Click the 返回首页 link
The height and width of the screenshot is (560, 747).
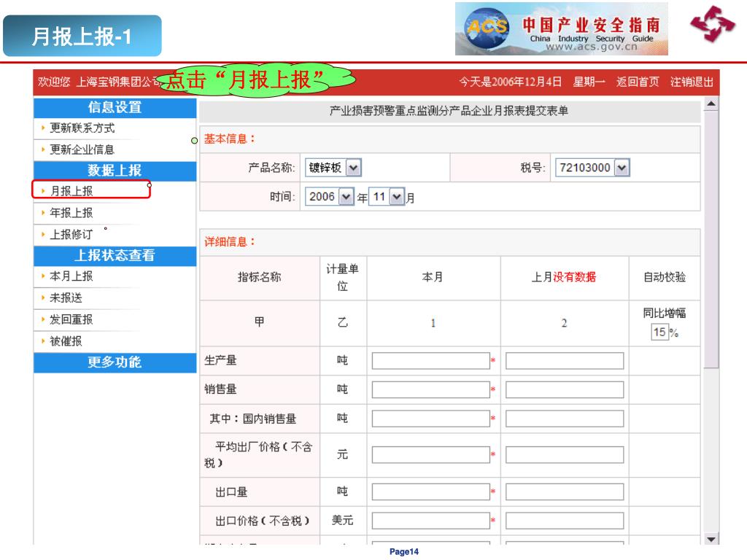(x=638, y=82)
